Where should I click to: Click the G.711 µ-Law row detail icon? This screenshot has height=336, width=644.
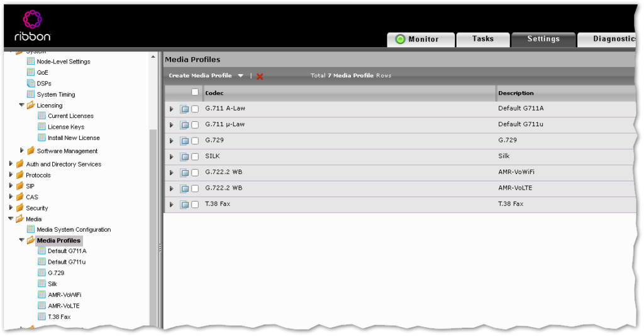[x=185, y=125]
